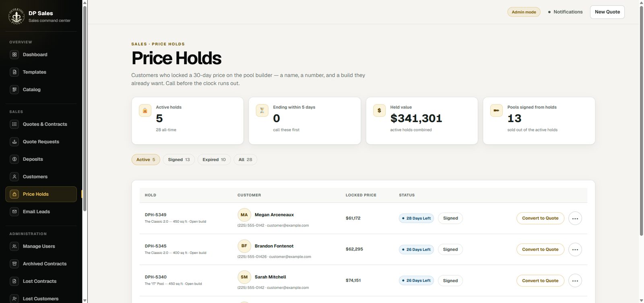Click the sidebar vertical scrollbar
Screen dimensions: 644x303
[85, 109]
